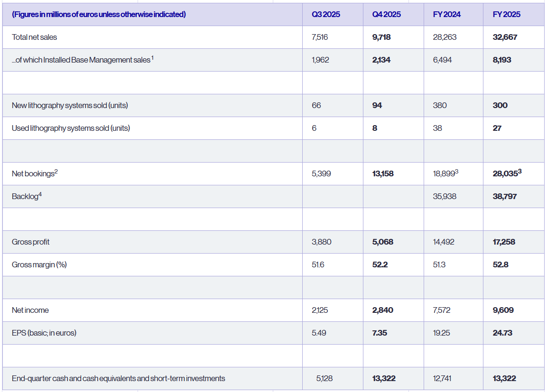
Task: Click the Q3 2025 column header
Action: coord(325,14)
